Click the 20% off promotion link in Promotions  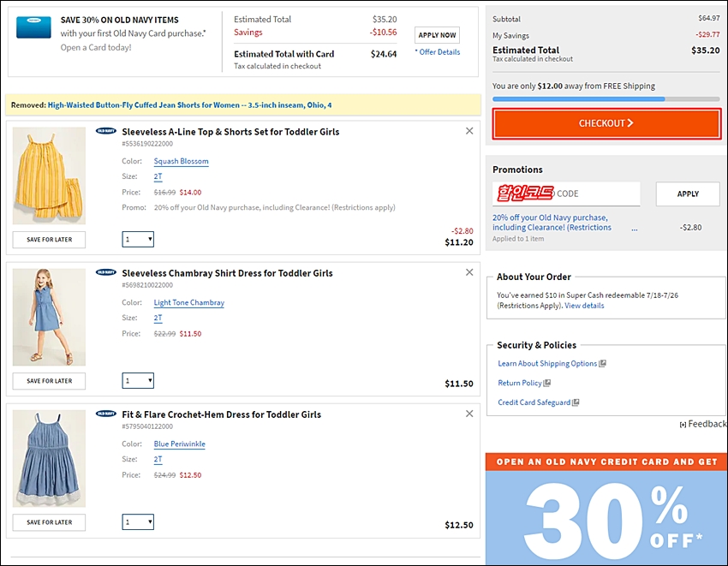click(x=552, y=223)
